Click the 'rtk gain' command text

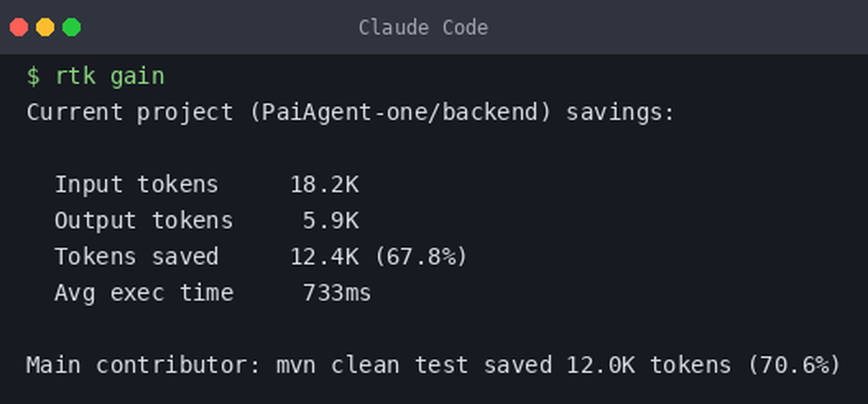[x=109, y=77]
